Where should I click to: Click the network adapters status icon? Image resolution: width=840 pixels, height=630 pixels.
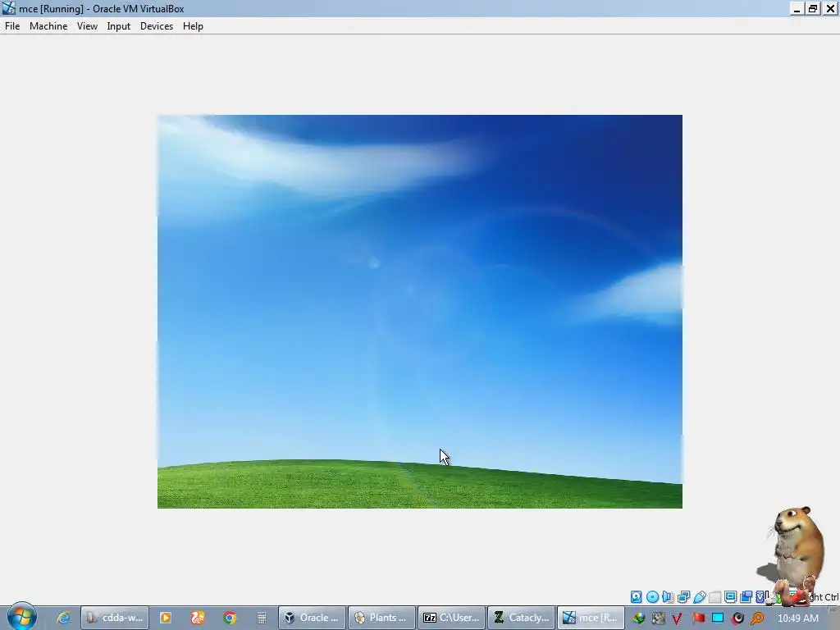click(x=683, y=597)
